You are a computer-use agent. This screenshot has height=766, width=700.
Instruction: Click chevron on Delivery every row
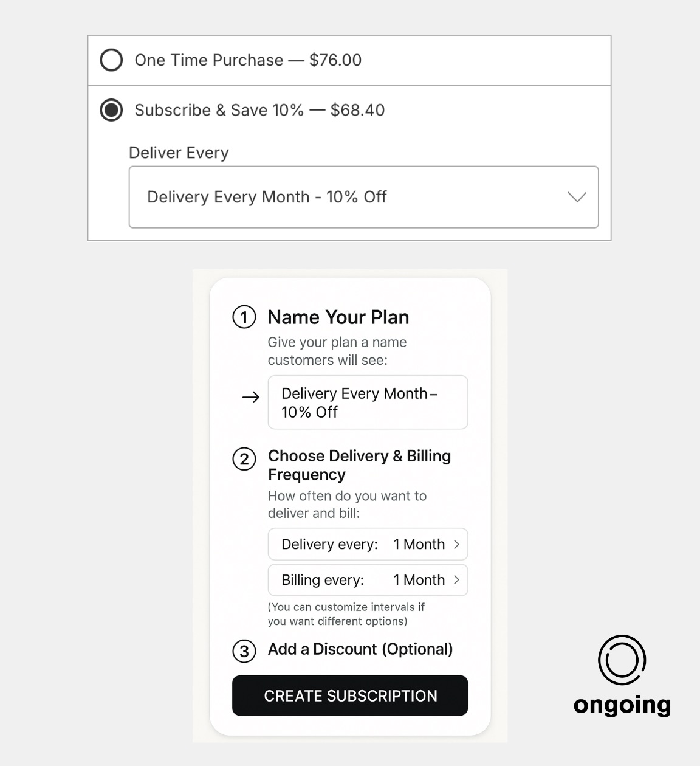[x=456, y=544]
